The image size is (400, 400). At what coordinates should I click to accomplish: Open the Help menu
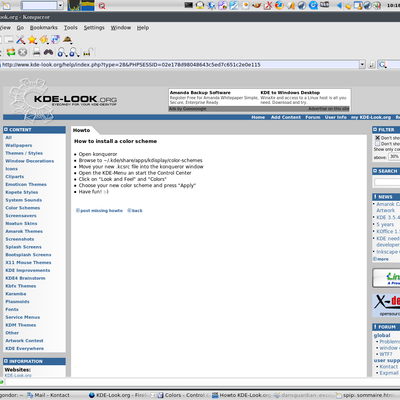pos(143,28)
